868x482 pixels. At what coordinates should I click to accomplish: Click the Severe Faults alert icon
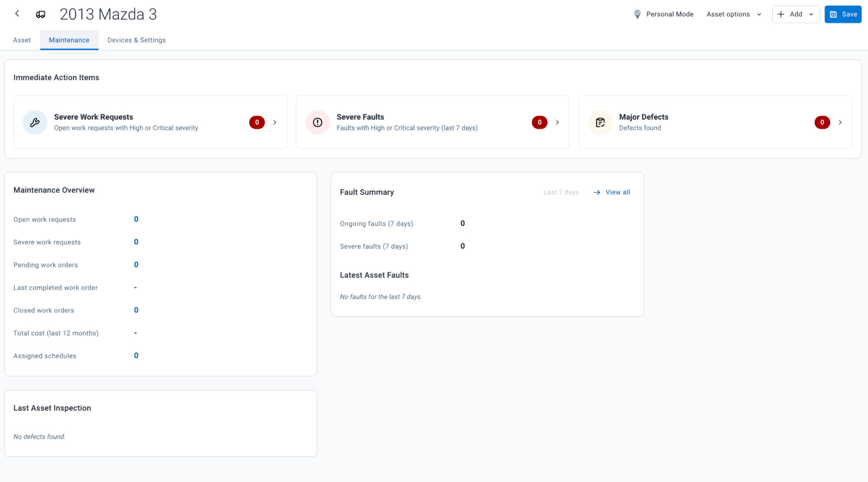317,123
